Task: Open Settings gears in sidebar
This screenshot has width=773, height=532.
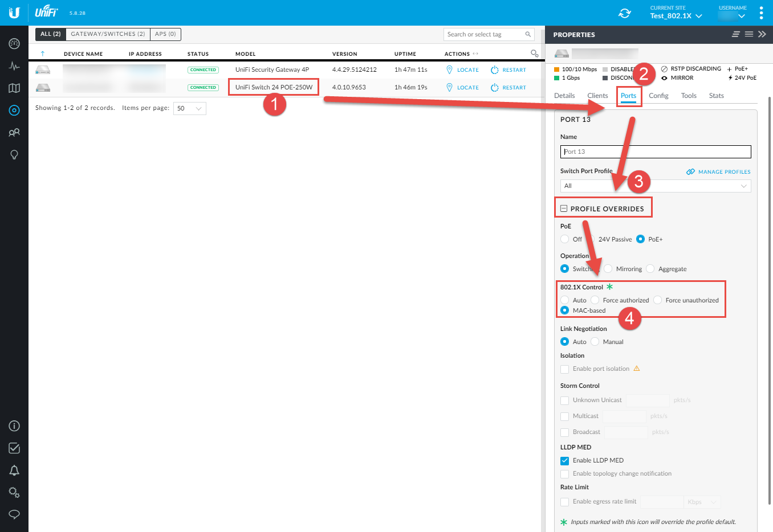Action: [x=14, y=493]
